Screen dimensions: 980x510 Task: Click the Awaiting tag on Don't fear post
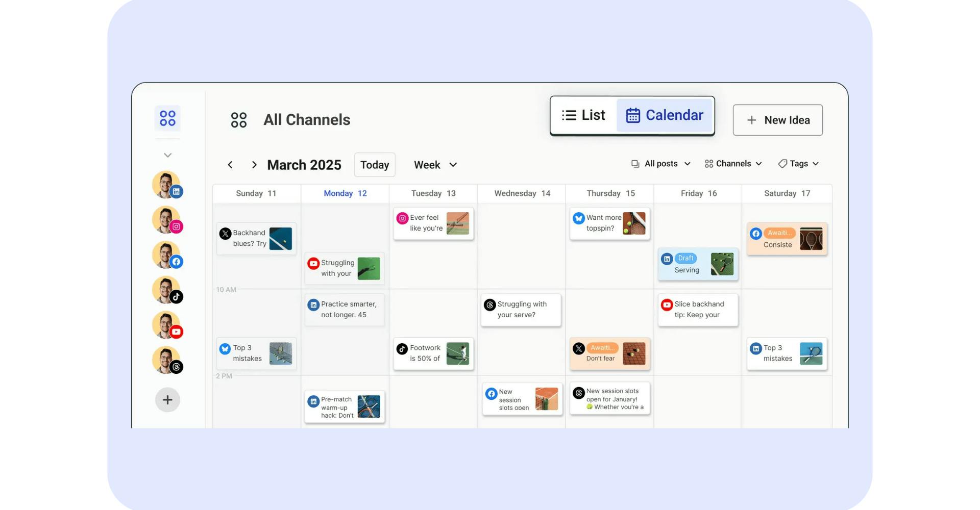602,348
